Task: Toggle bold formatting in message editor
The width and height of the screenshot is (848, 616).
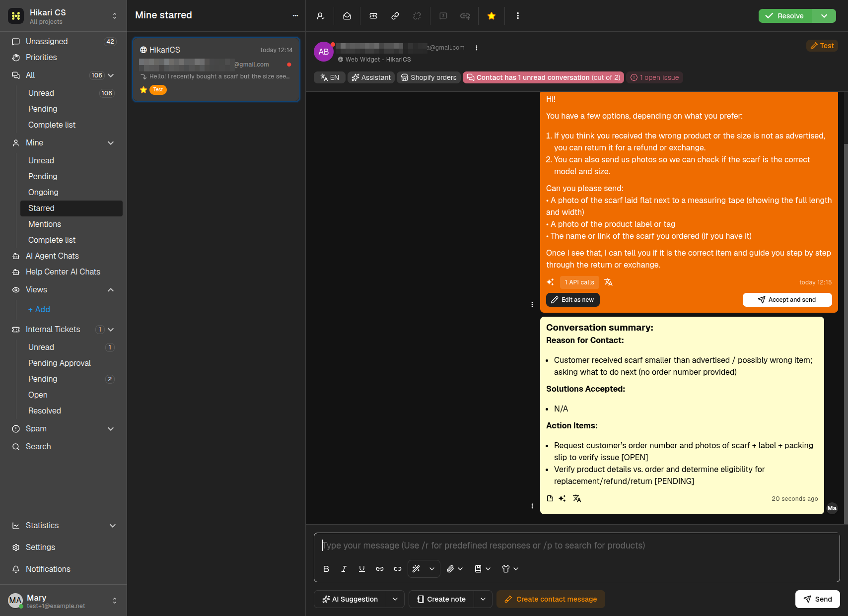Action: pos(326,569)
